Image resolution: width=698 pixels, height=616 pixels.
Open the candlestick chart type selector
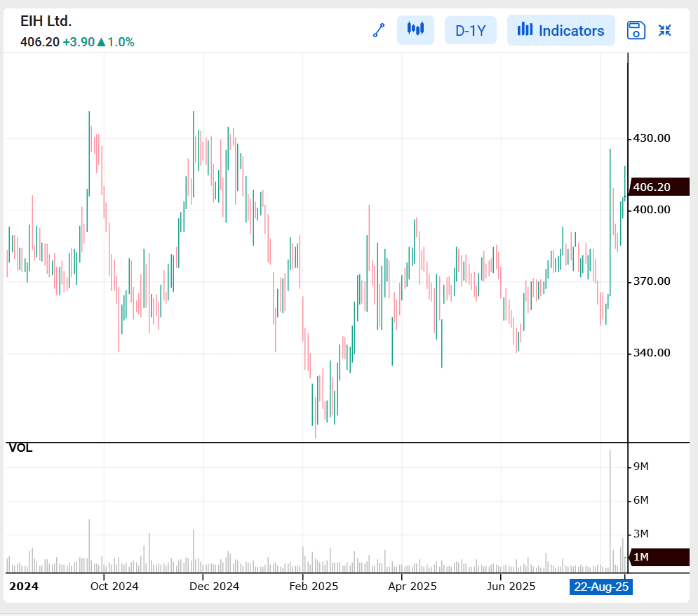click(415, 30)
